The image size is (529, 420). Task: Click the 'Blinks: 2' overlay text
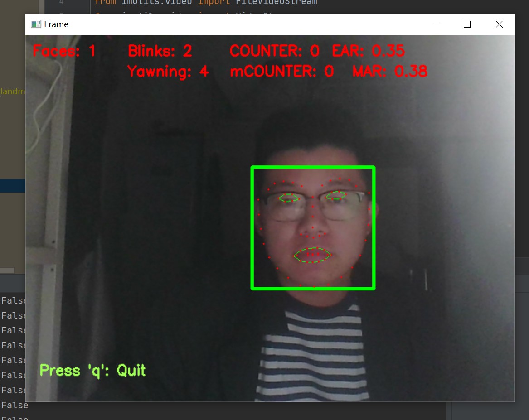point(160,51)
